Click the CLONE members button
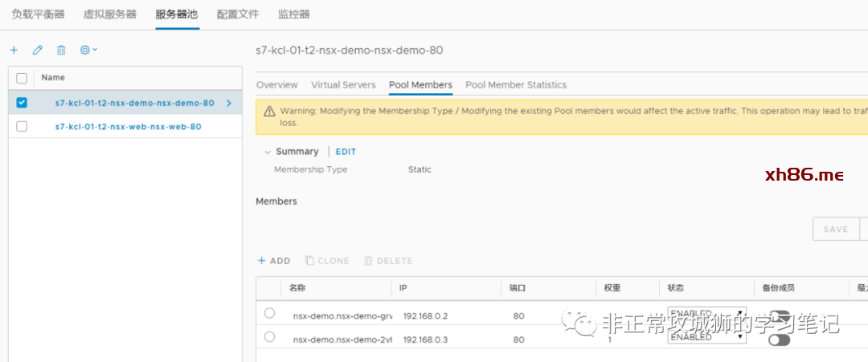868x362 pixels. pos(327,261)
